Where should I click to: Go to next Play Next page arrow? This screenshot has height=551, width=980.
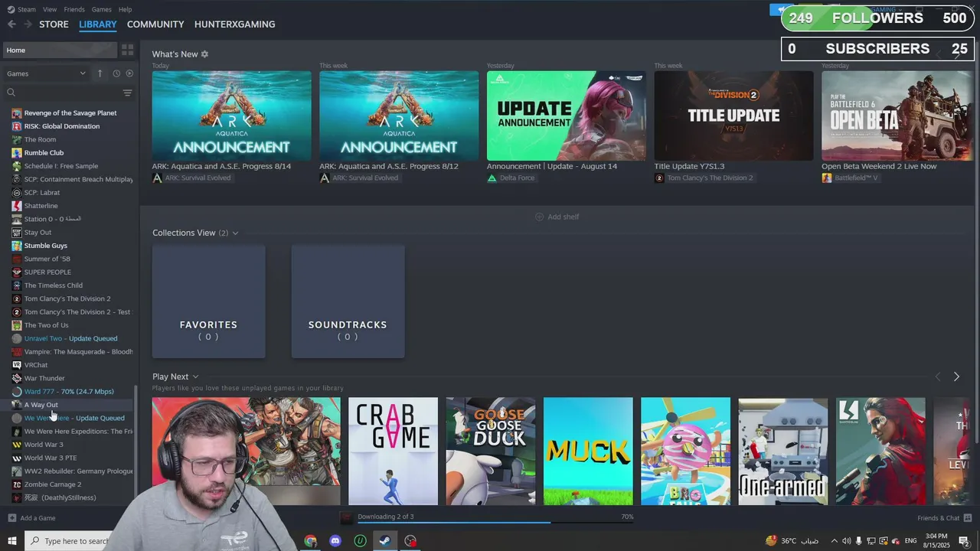tap(956, 377)
